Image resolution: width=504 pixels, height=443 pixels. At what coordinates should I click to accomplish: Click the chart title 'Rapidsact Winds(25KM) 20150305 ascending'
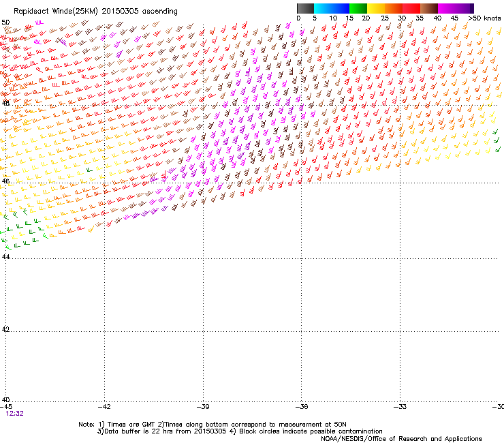point(95,12)
